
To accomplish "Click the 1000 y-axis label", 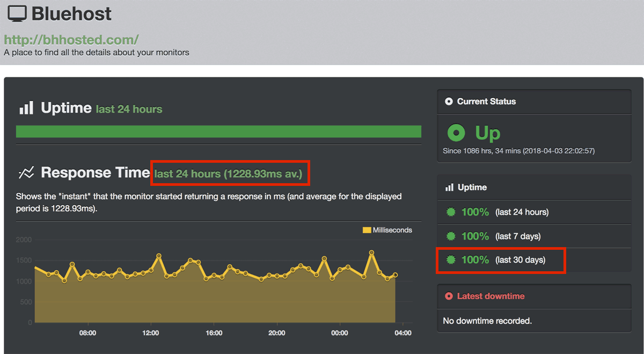I will click(x=24, y=281).
